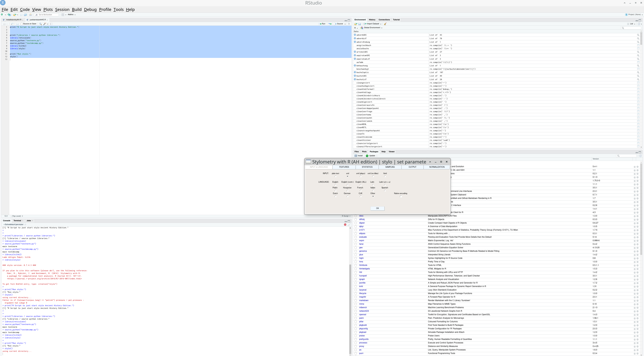Screen dimensions: 644x356
Task: Open the Session menu
Action: click(62, 10)
